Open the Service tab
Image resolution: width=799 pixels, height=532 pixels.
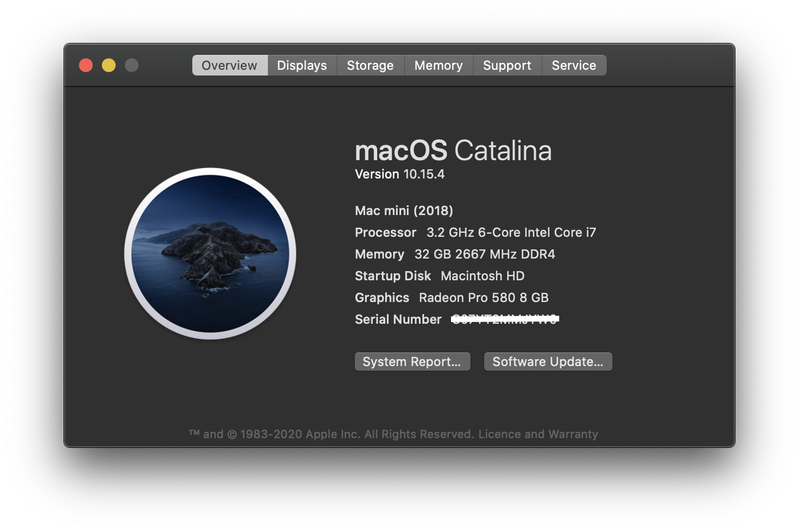[574, 65]
